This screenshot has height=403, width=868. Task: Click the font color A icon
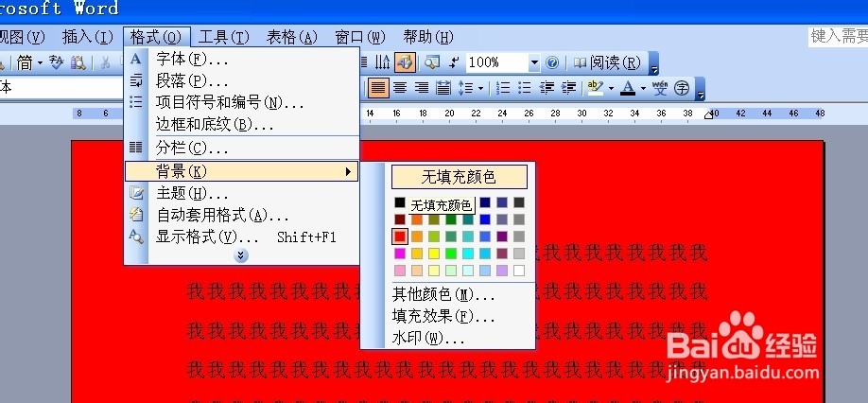point(628,87)
